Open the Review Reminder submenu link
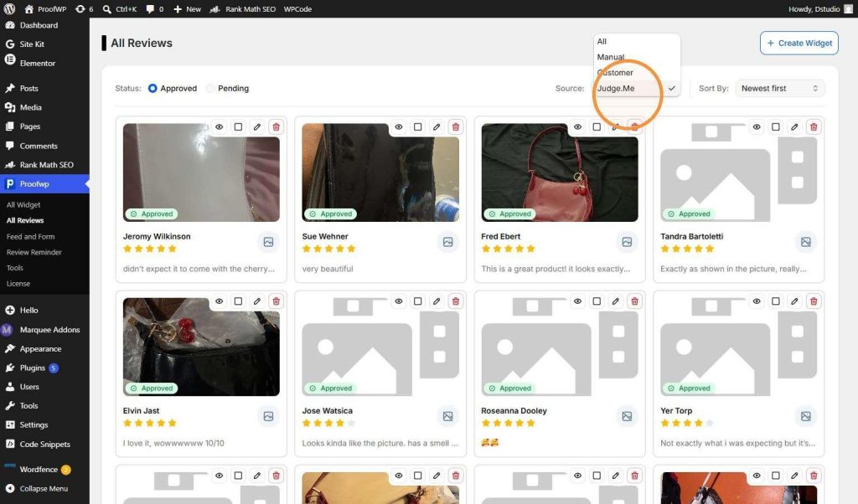This screenshot has height=504, width=858. click(34, 252)
